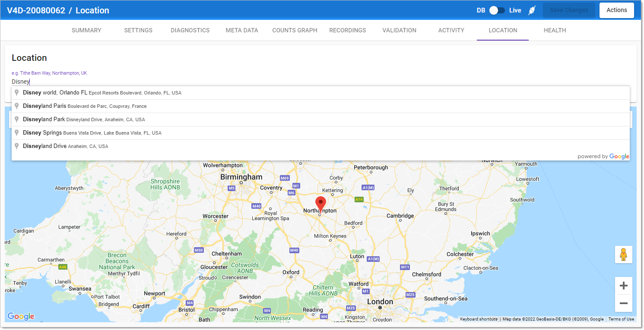Click the Reading label on the map
The image size is (644, 330).
pyautogui.click(x=313, y=310)
